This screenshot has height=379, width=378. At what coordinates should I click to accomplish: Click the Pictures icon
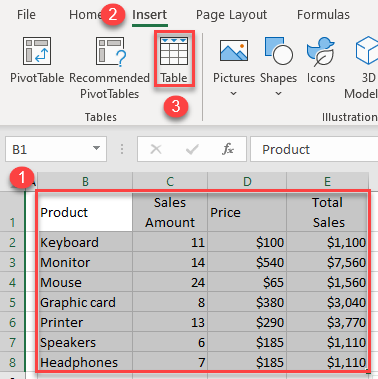(x=234, y=51)
